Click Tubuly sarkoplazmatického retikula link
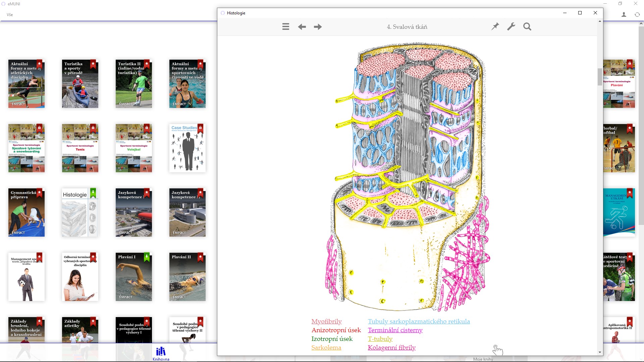The height and width of the screenshot is (362, 644). 419,321
